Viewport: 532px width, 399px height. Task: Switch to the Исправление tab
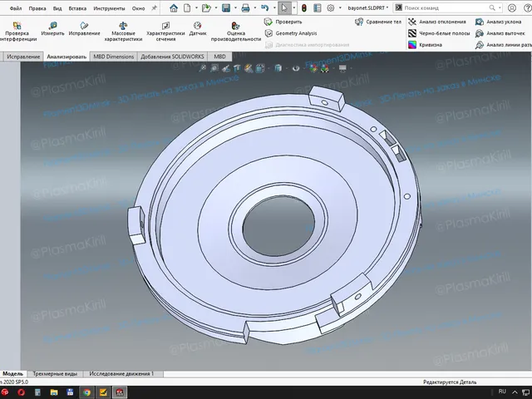click(x=23, y=57)
